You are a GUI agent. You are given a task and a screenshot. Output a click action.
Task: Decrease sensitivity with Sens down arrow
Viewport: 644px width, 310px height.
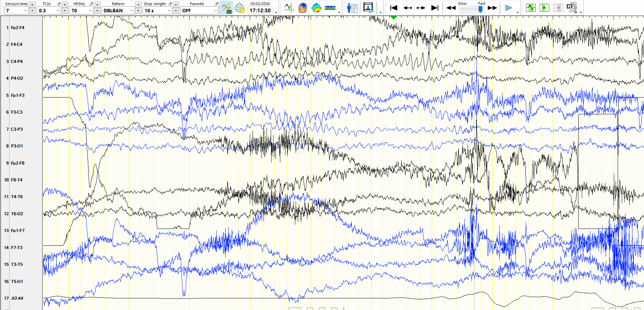32,11
